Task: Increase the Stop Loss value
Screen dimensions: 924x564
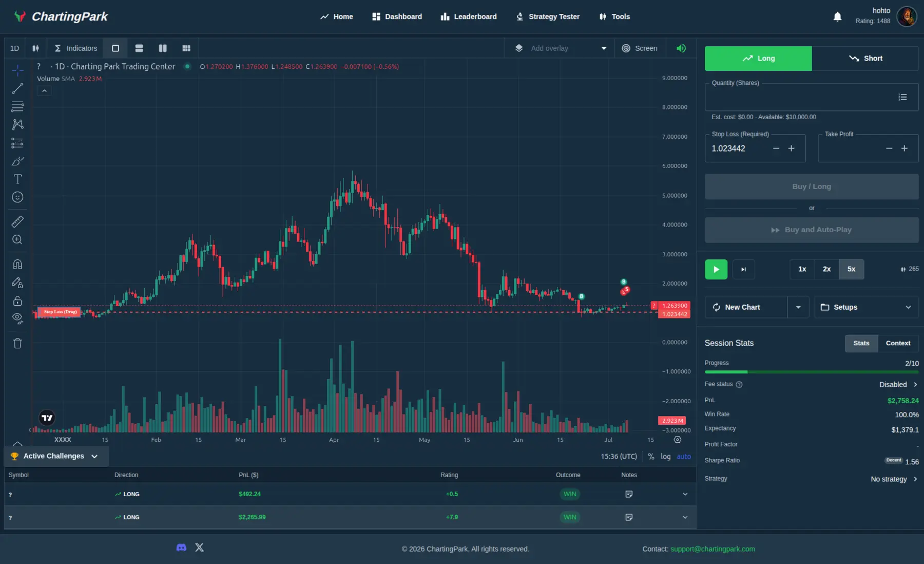Action: 792,148
